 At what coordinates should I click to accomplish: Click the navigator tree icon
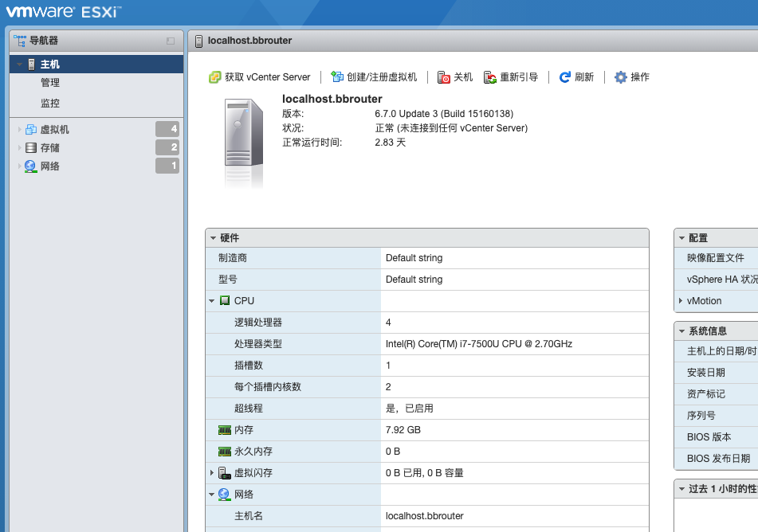[20, 41]
